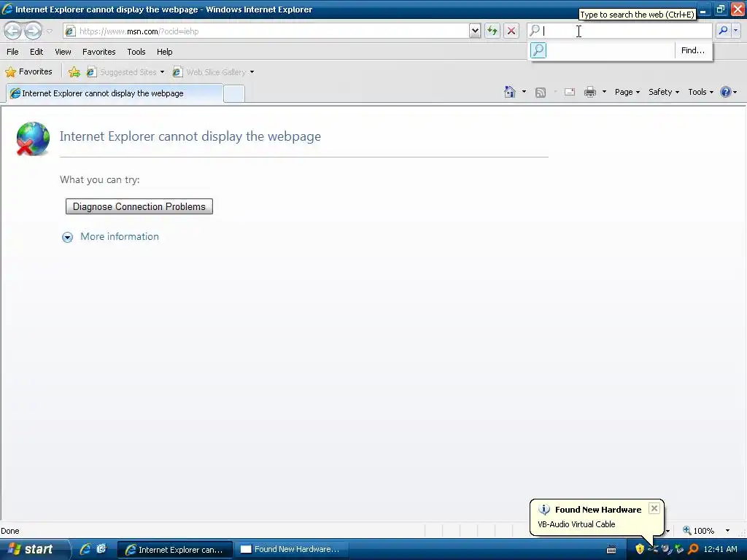Click the Print icon
The image size is (747, 560).
(590, 92)
